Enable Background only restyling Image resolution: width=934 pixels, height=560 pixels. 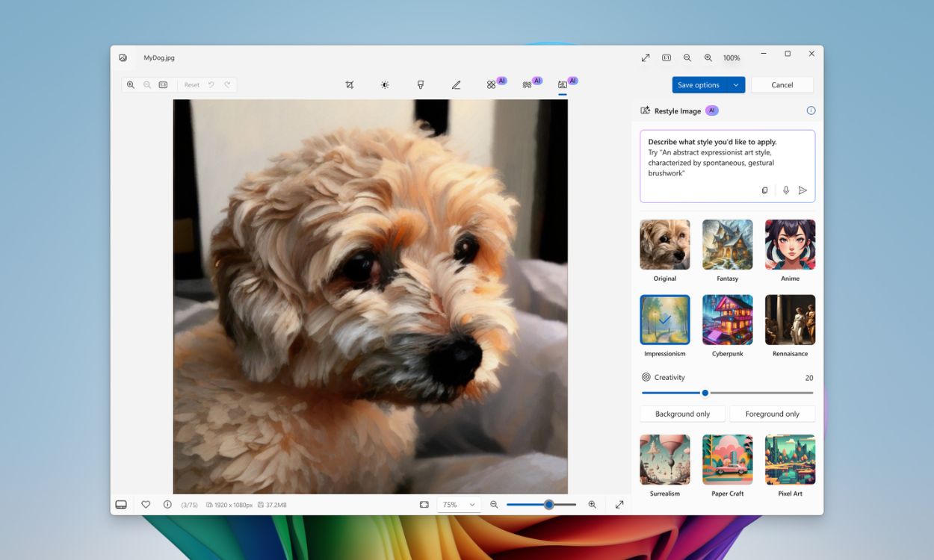(x=681, y=413)
